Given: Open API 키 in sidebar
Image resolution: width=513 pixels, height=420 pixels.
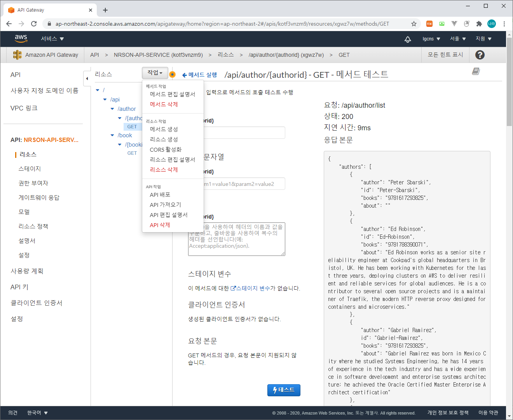Looking at the screenshot, I should 19,287.
